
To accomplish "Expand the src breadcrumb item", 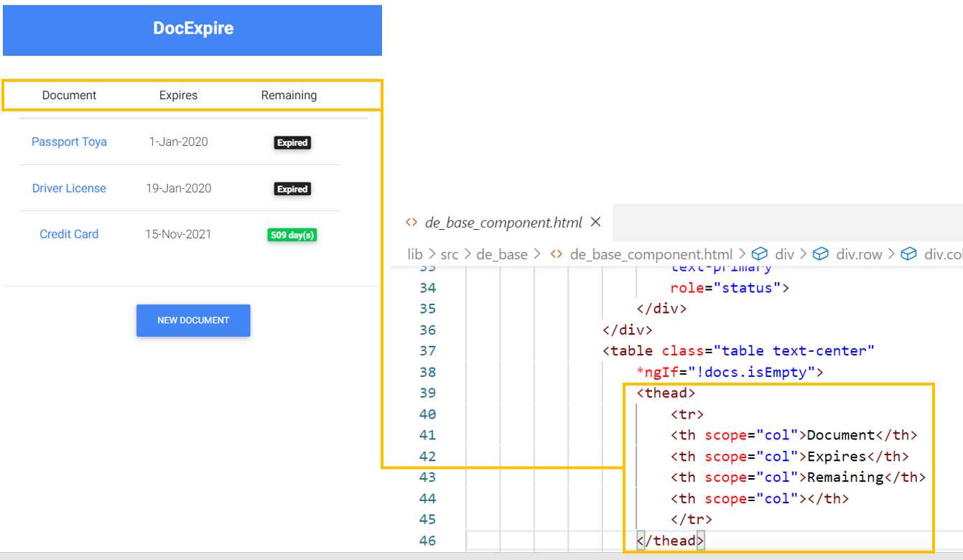I will point(451,253).
